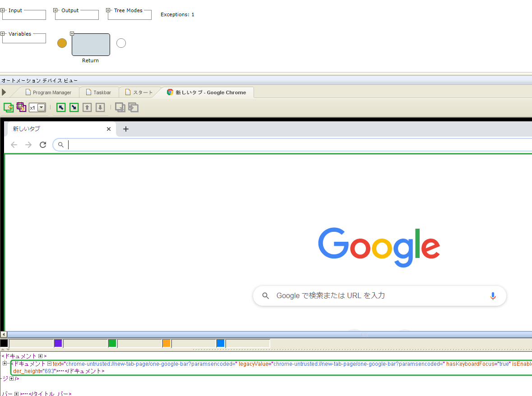Select the navigate-to-parent green arrow icon
The height and width of the screenshot is (396, 532).
coord(60,107)
